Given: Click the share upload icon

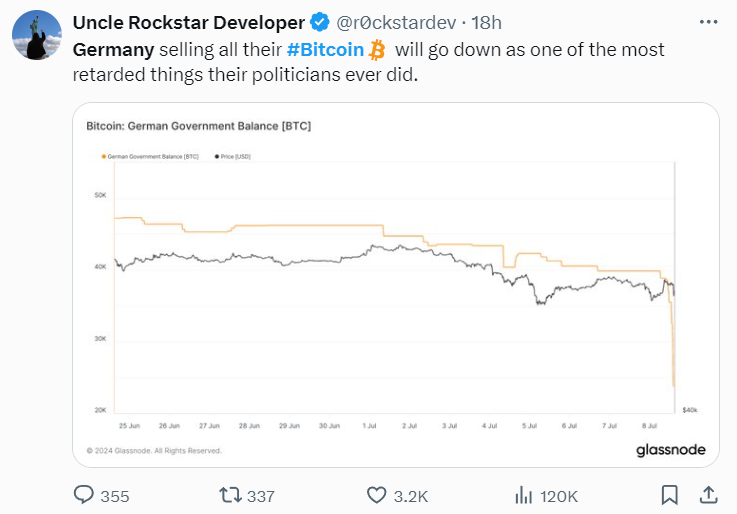Looking at the screenshot, I should [x=708, y=495].
